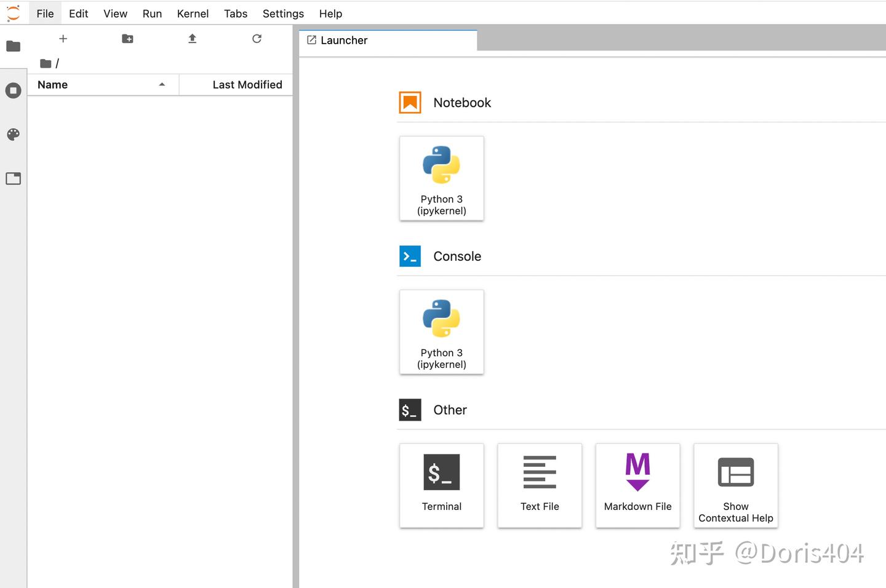Refresh the file list
This screenshot has width=886, height=588.
point(257,39)
